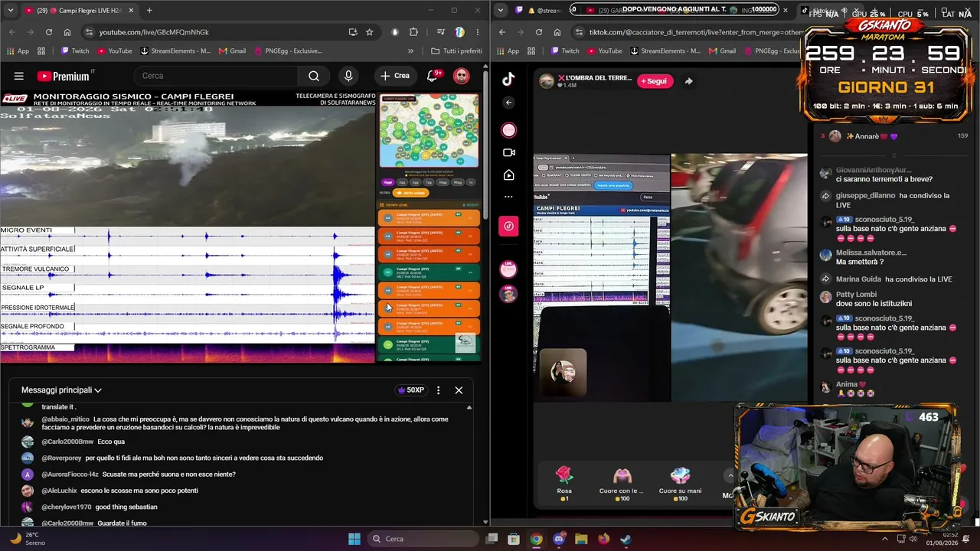Image resolution: width=980 pixels, height=551 pixels.
Task: Reload the YouTube page
Action: (x=49, y=32)
